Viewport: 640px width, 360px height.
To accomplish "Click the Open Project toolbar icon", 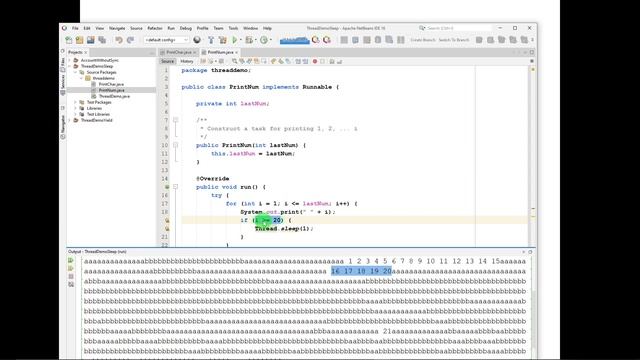I will pyautogui.click(x=91, y=40).
